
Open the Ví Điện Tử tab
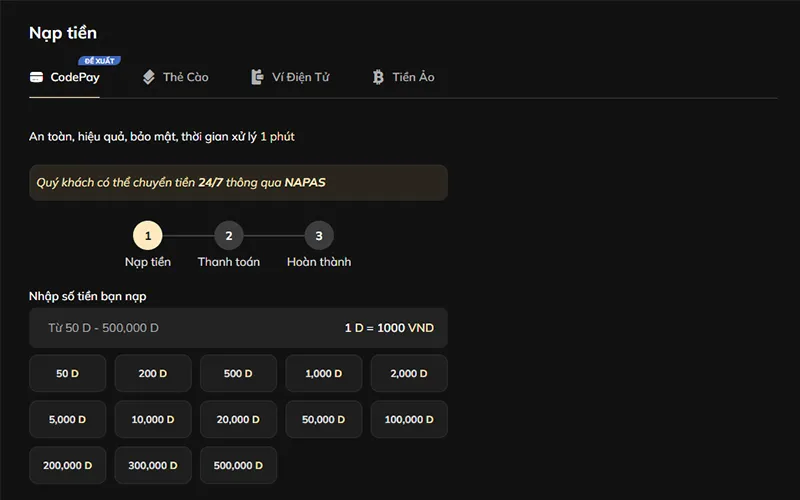click(300, 77)
